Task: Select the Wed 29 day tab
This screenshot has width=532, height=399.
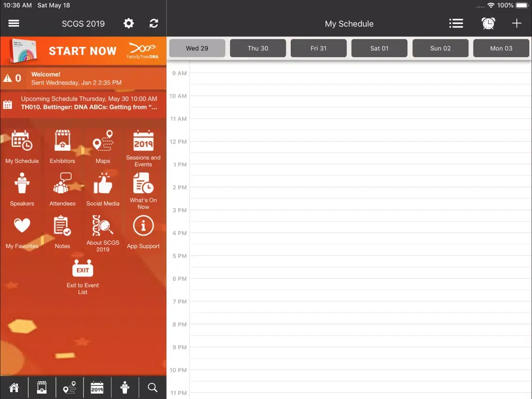Action: coord(197,48)
